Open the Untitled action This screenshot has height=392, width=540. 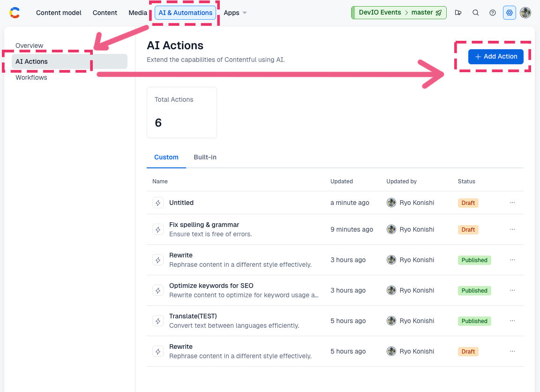181,203
